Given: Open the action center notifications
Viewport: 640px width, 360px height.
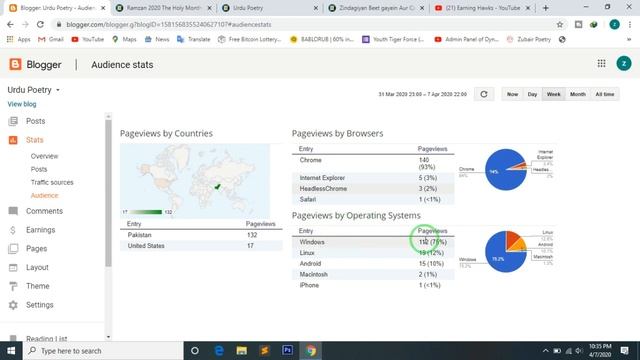Looking at the screenshot, I should 624,351.
